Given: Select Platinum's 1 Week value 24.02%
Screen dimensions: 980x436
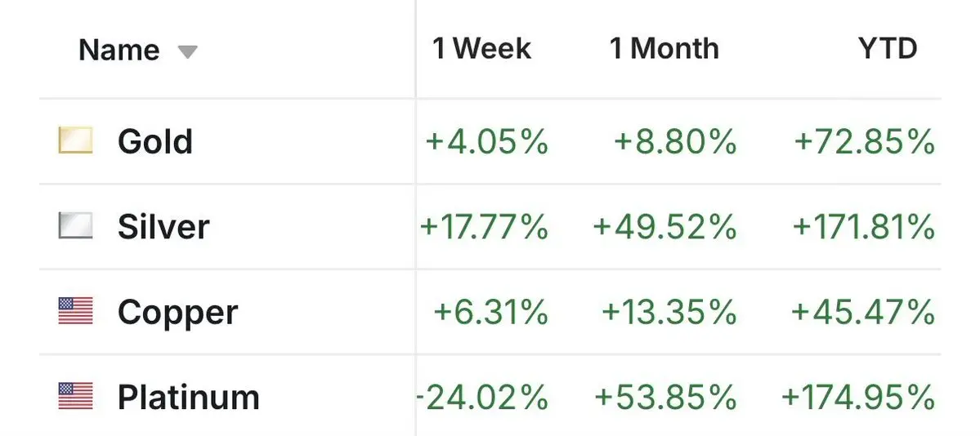Looking at the screenshot, I should 482,398.
